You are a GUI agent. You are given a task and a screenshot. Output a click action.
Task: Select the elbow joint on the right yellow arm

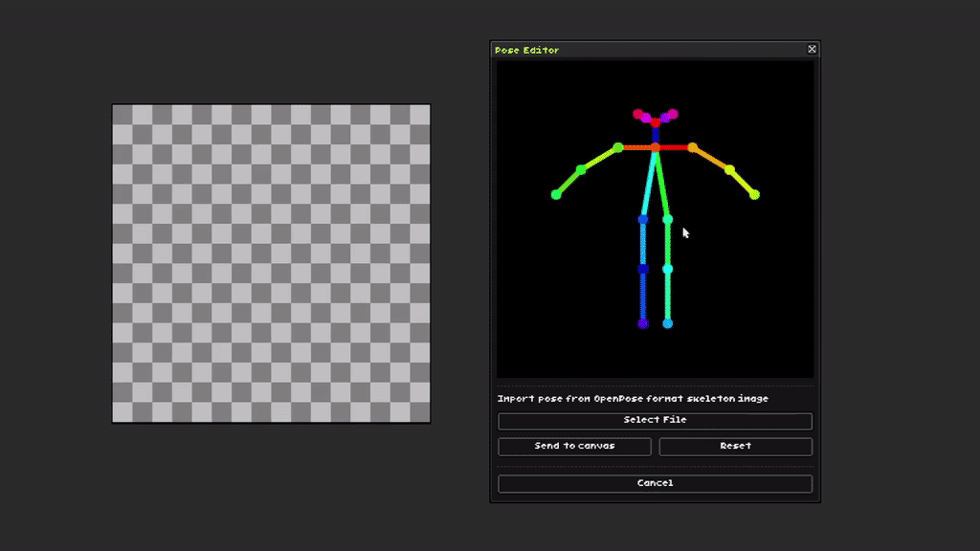(x=729, y=169)
